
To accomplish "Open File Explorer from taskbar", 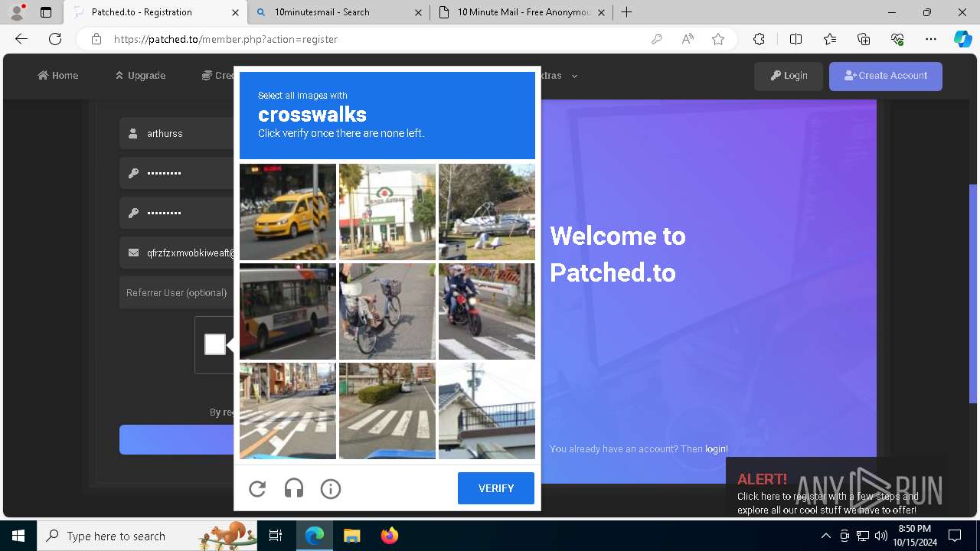I will [351, 536].
